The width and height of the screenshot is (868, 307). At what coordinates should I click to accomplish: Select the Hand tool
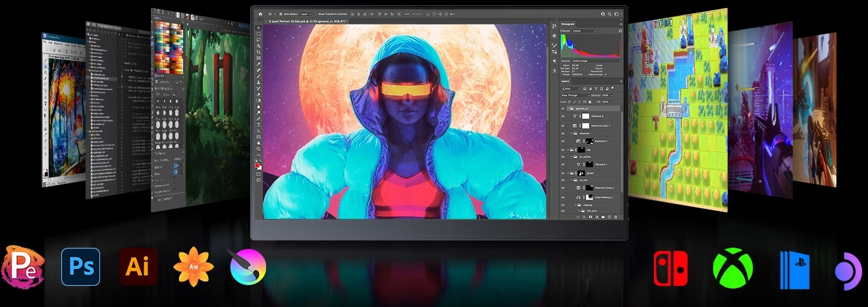tap(259, 142)
